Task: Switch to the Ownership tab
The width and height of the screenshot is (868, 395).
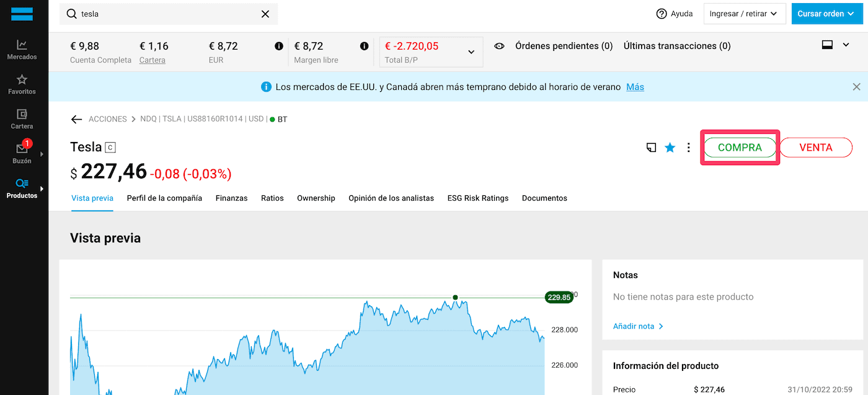Action: (316, 198)
